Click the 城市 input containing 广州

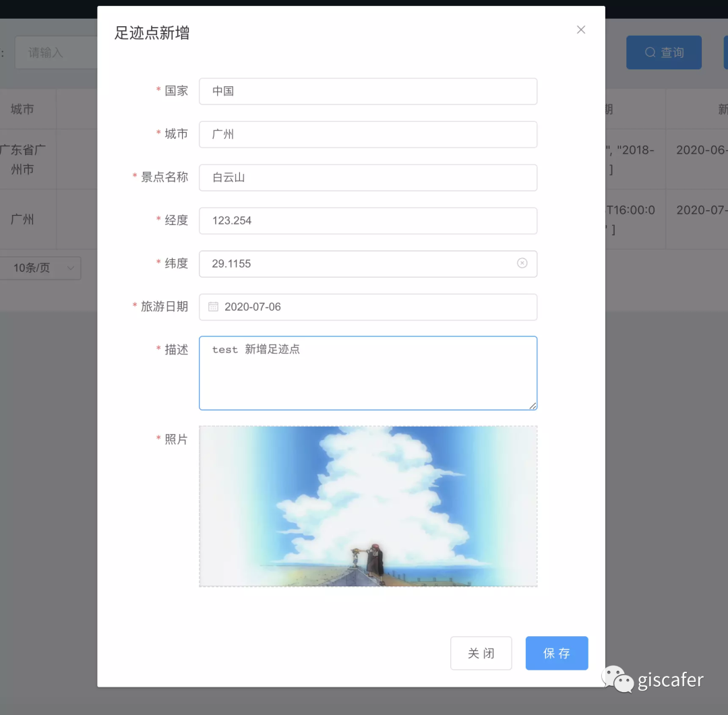click(368, 135)
